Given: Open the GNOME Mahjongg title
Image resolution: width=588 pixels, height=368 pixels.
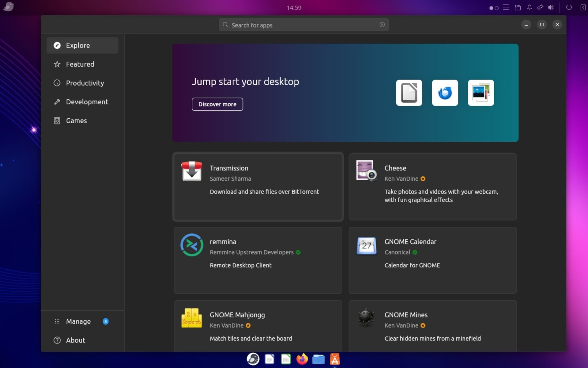Looking at the screenshot, I should [x=237, y=315].
